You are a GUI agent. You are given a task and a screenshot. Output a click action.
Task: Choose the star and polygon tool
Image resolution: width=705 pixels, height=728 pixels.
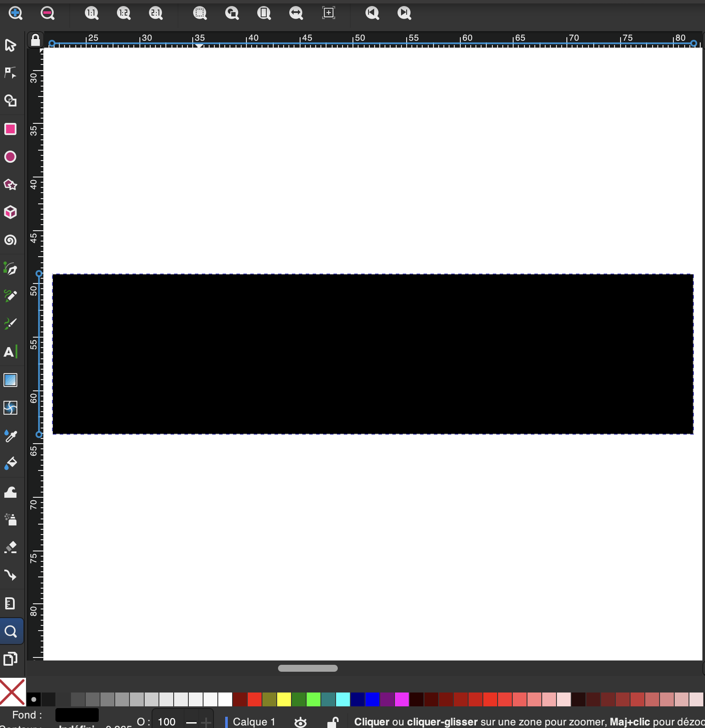(x=10, y=185)
